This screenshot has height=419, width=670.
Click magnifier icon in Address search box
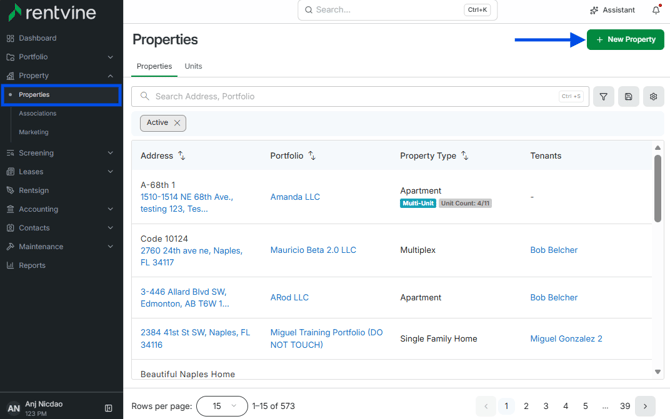[x=145, y=96]
